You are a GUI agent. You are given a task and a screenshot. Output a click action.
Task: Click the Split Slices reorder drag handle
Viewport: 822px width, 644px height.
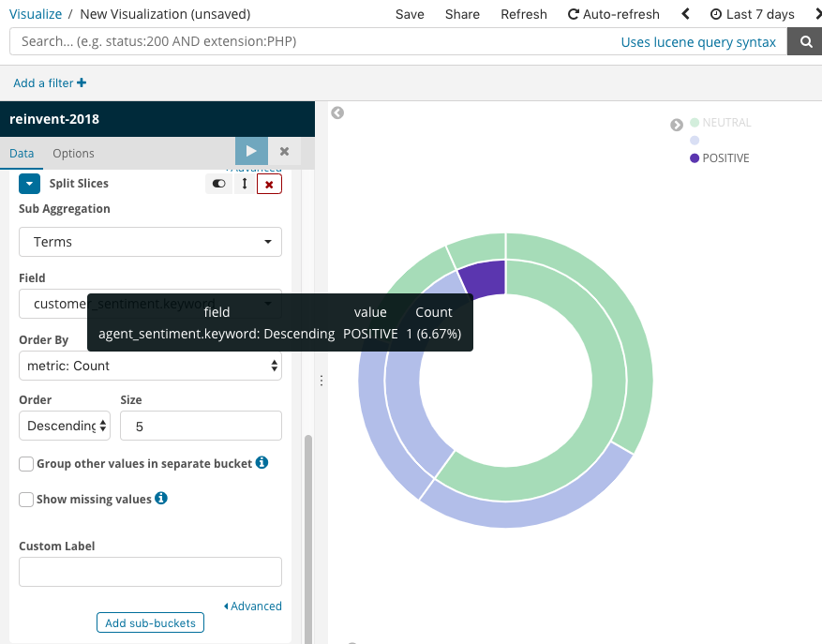[245, 184]
